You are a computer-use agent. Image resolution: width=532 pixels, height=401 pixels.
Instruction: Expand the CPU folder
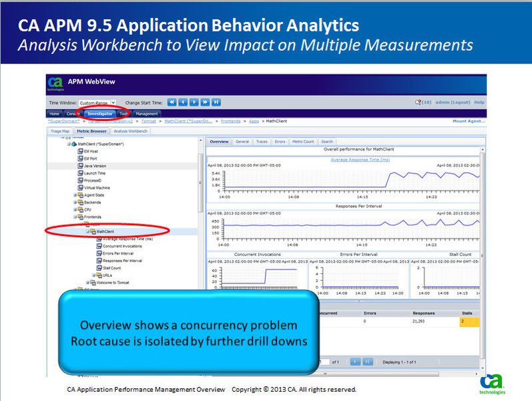pos(75,210)
